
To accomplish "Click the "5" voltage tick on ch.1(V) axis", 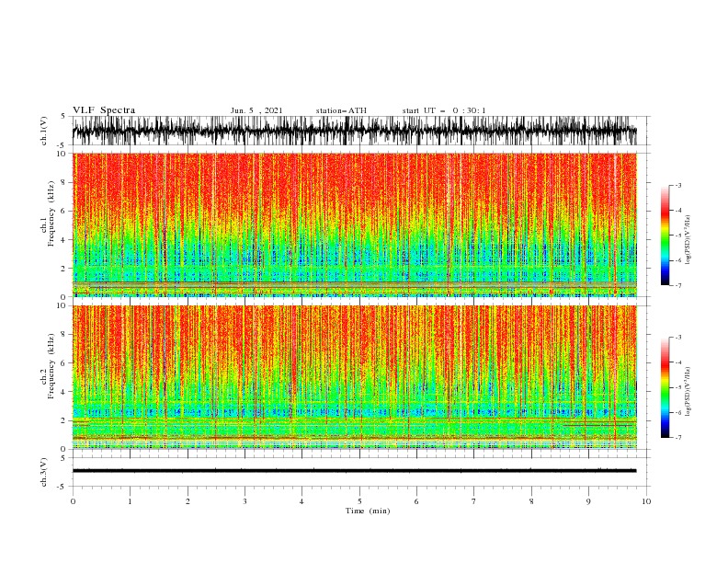I will pyautogui.click(x=63, y=116).
